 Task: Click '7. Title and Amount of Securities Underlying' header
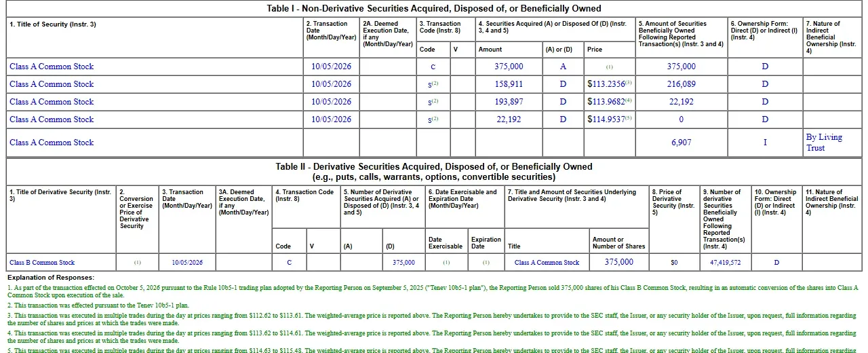click(x=572, y=196)
